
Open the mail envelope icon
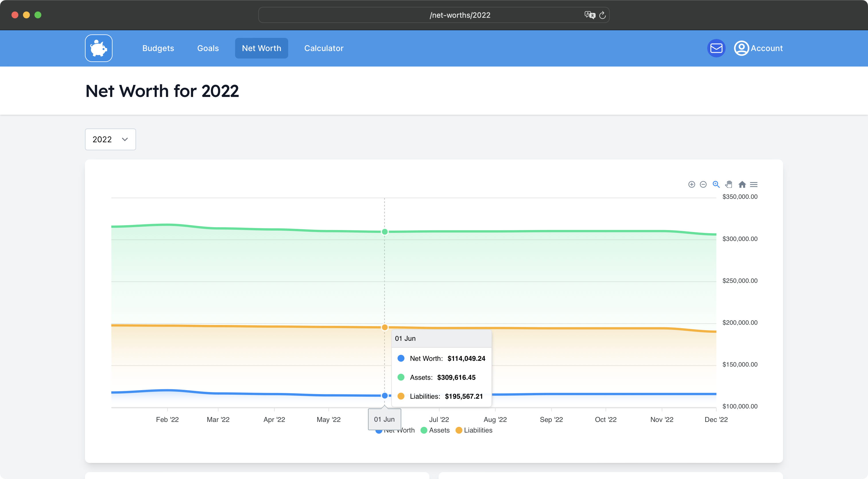pos(716,48)
